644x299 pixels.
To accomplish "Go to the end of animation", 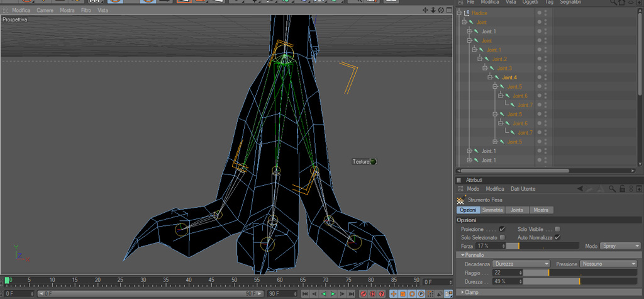I will tap(350, 294).
